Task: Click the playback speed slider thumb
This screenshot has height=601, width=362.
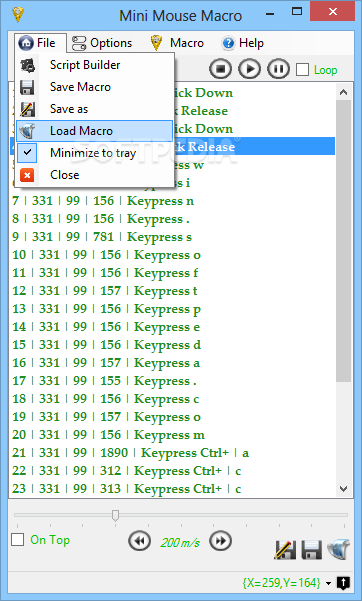Action: (115, 515)
